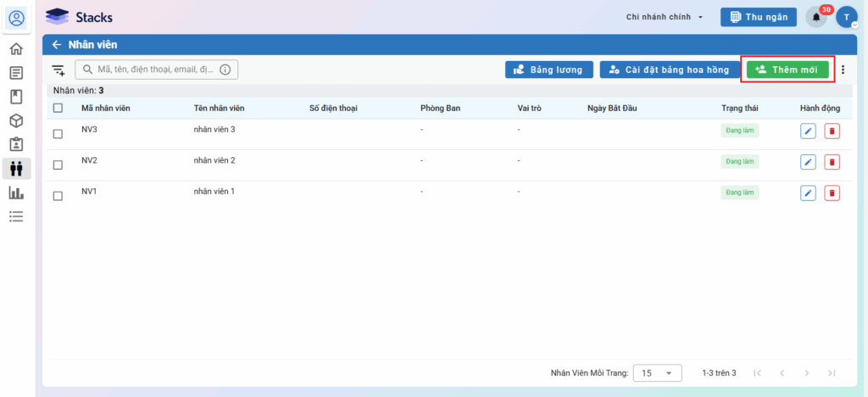Open the add-filter icon left of search
The height and width of the screenshot is (397, 868).
pos(58,70)
